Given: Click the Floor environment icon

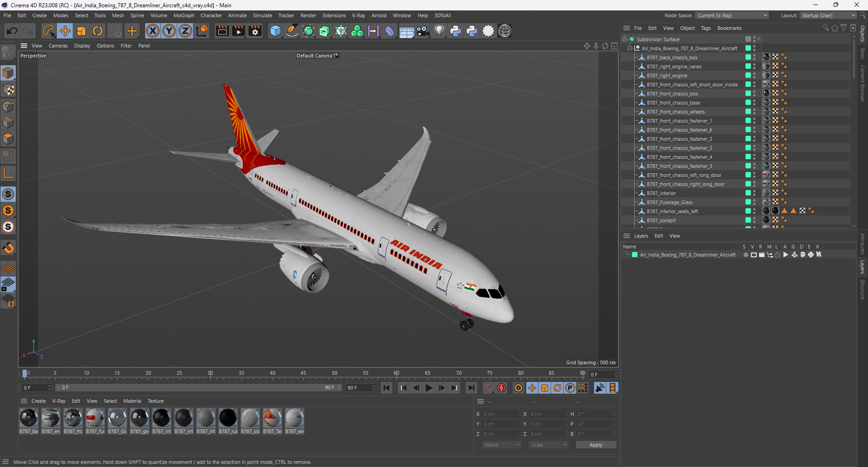Looking at the screenshot, I should click(406, 31).
